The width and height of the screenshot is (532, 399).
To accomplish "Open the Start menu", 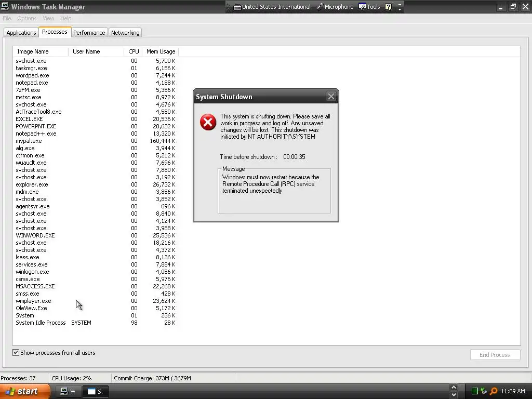I will pyautogui.click(x=25, y=392).
